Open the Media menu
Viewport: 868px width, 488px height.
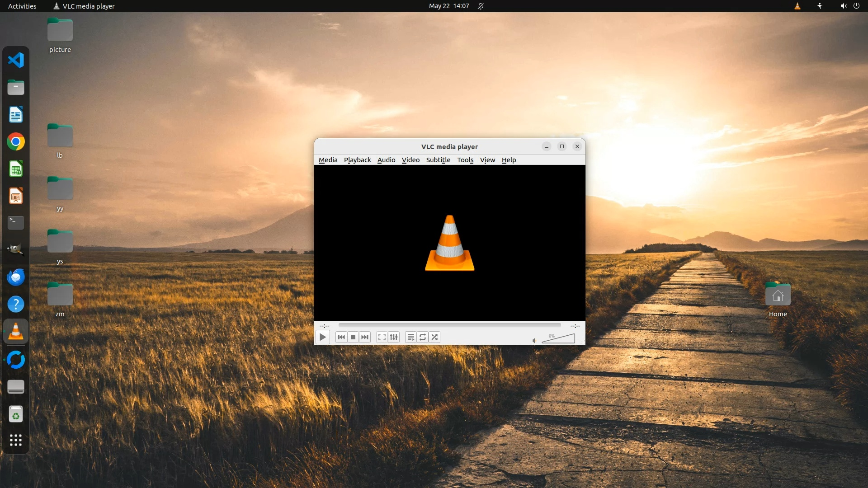point(328,160)
